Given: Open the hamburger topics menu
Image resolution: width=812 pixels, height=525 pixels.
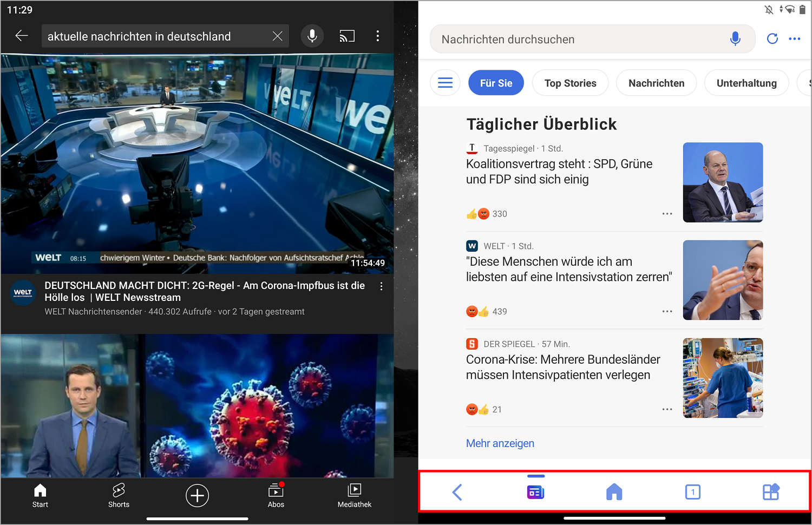Looking at the screenshot, I should coord(445,83).
